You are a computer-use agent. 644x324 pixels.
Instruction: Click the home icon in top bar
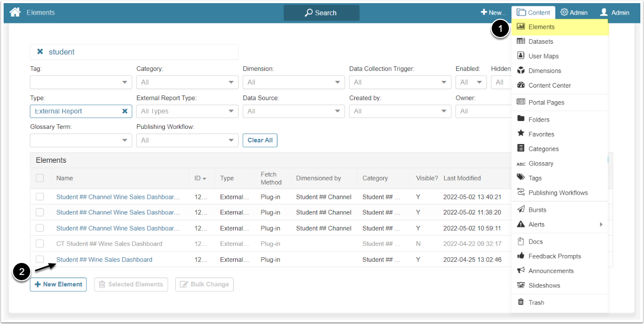[x=15, y=13]
